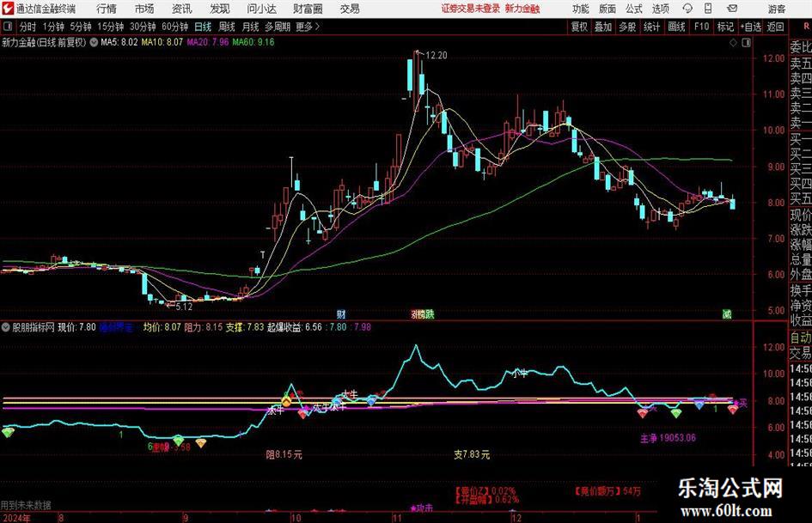Open the 财富圈 menu

coord(308,9)
